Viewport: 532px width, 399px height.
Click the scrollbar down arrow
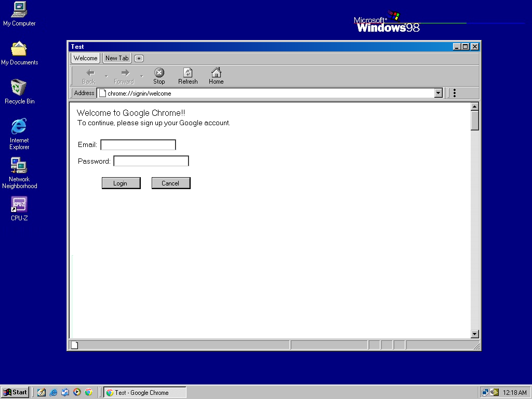[x=475, y=334]
